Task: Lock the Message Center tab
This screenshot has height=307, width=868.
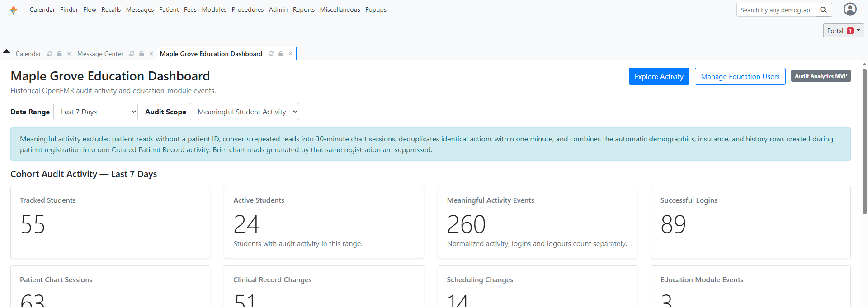Action: 142,54
